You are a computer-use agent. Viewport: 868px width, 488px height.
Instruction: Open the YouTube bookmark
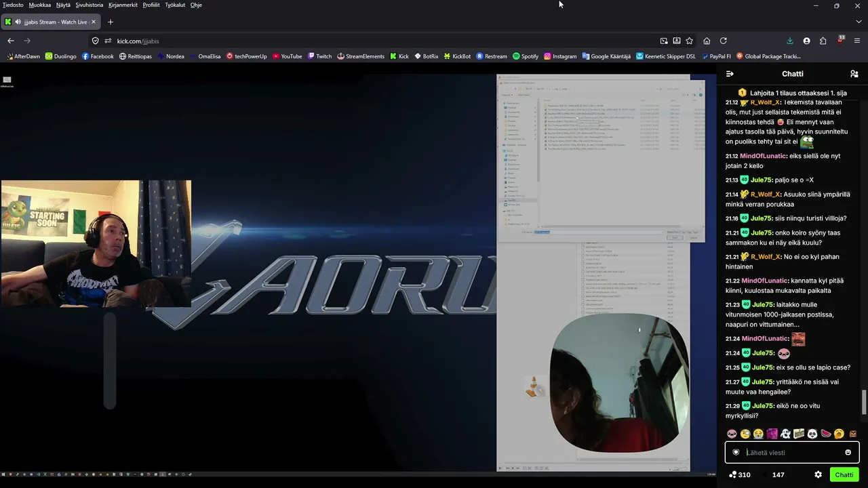click(x=287, y=56)
